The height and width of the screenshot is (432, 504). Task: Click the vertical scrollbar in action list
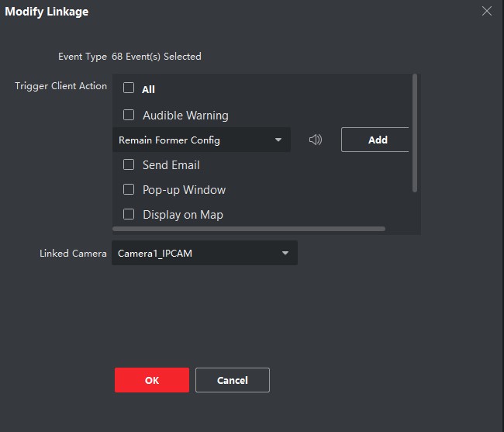[415, 132]
